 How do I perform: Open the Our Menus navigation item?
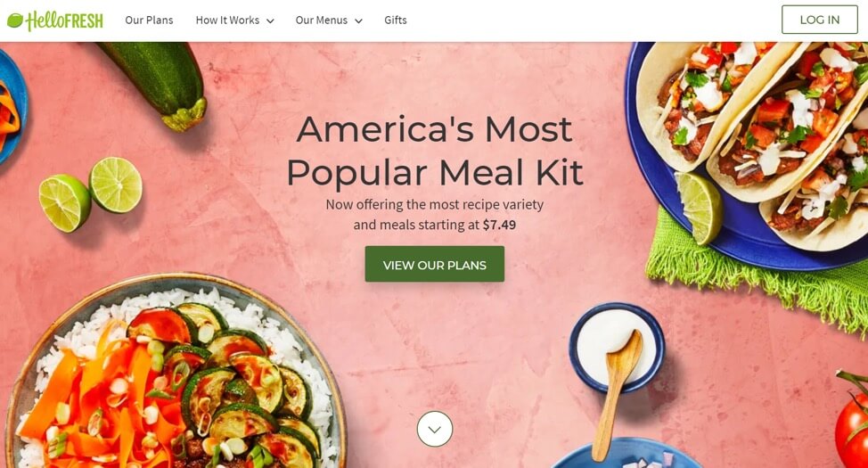(x=322, y=20)
